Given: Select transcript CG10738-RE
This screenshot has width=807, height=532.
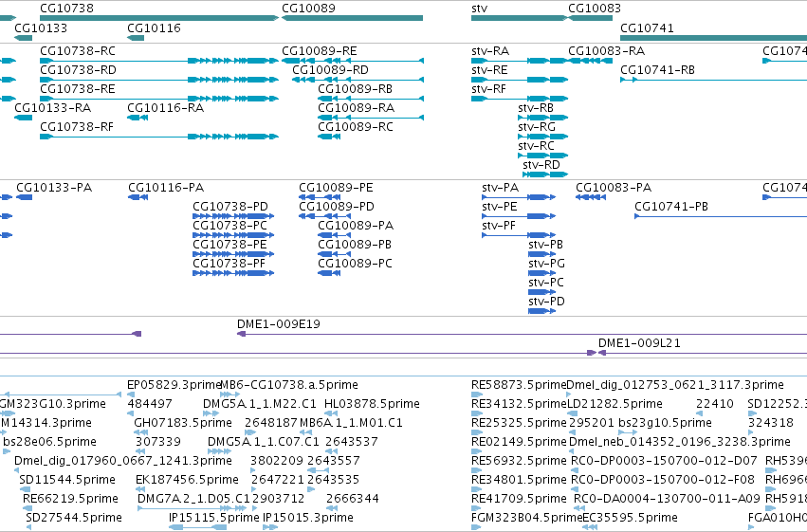Looking at the screenshot, I should pyautogui.click(x=78, y=89).
